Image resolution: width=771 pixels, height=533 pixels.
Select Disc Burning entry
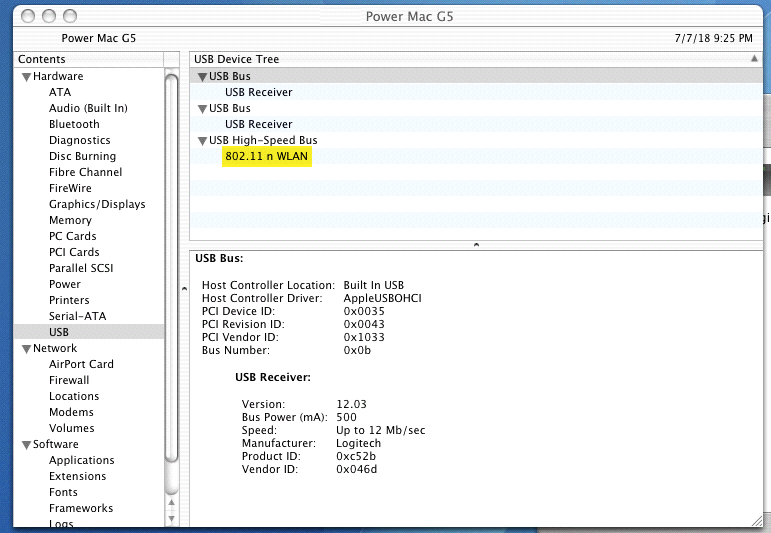point(83,156)
